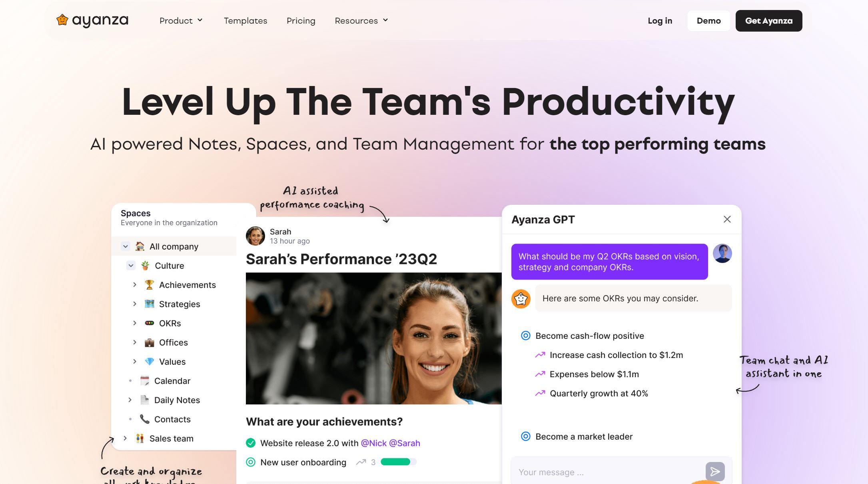This screenshot has width=868, height=484.
Task: Click the send message arrow icon
Action: point(715,472)
